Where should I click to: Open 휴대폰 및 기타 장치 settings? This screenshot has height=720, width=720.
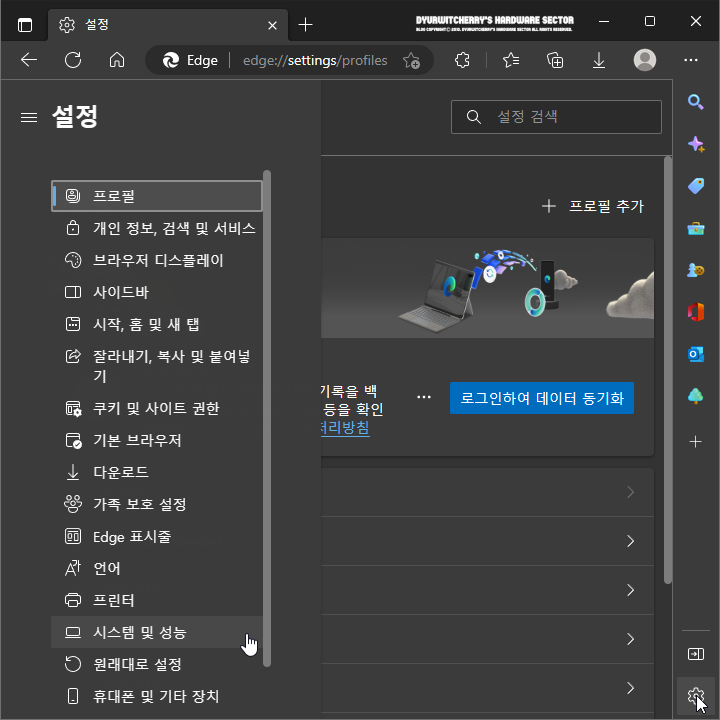(157, 696)
